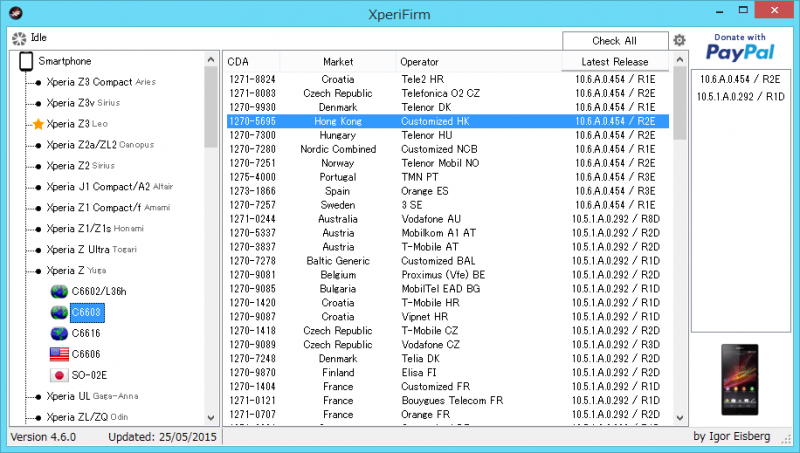Select the SO-02E model
The width and height of the screenshot is (800, 453).
coord(89,375)
